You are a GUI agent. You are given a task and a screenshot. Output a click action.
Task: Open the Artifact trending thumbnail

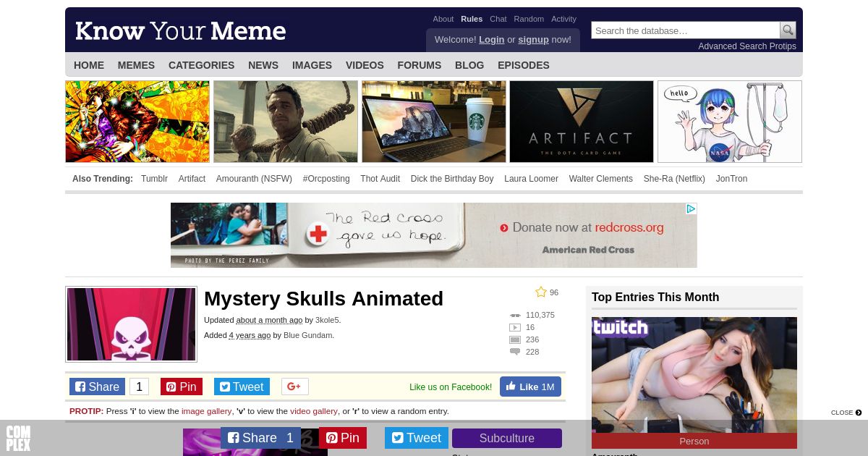pyautogui.click(x=582, y=122)
